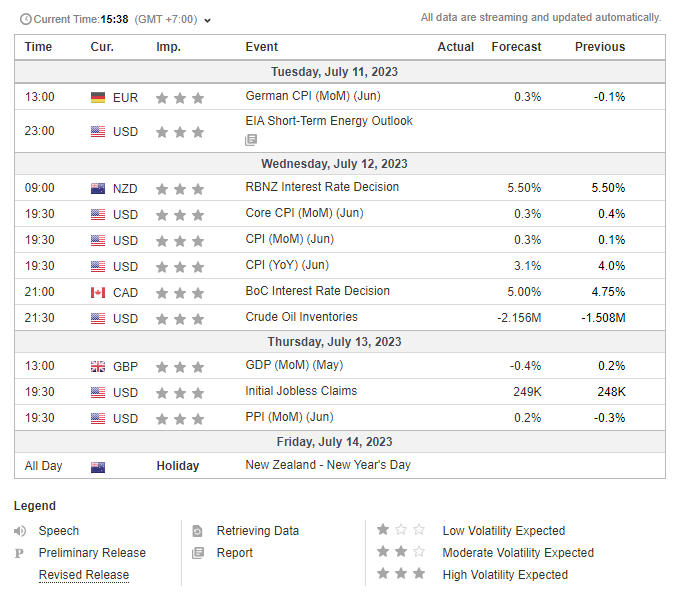Viewport: 673px width, 601px height.
Task: Click the Imp. column header
Action: 168,47
